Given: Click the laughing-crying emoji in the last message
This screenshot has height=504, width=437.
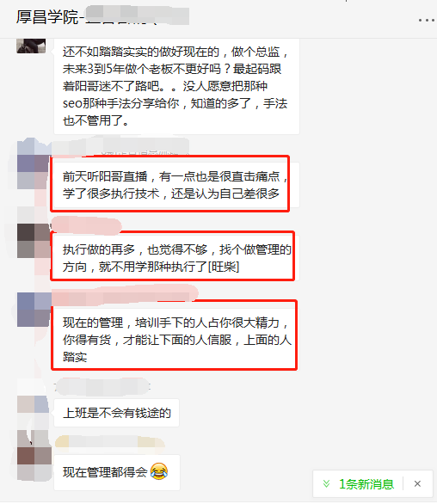Looking at the screenshot, I should pos(159,471).
